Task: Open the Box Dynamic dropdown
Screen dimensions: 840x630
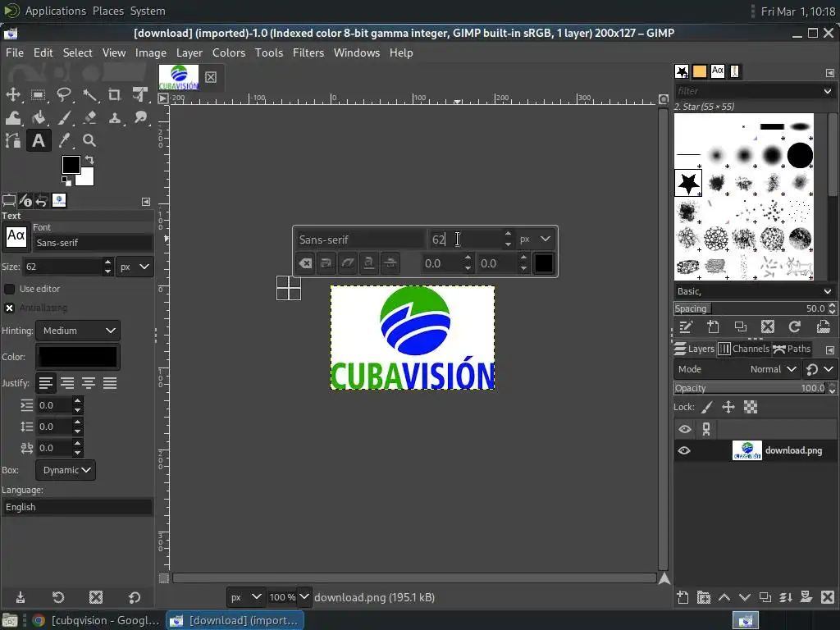Action: (x=66, y=470)
